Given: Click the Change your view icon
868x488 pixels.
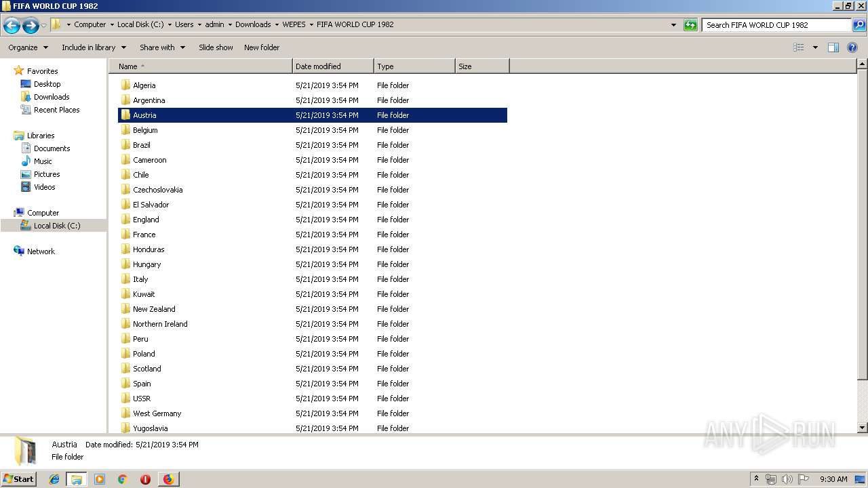Looking at the screenshot, I should (x=799, y=47).
